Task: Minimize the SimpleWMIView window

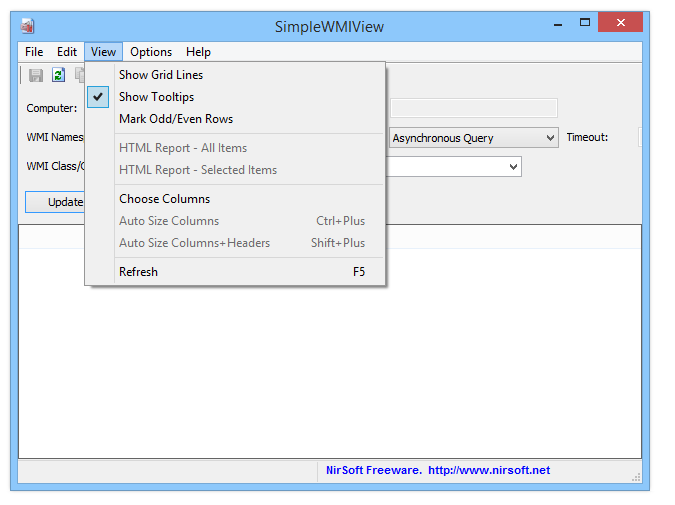Action: pos(558,23)
